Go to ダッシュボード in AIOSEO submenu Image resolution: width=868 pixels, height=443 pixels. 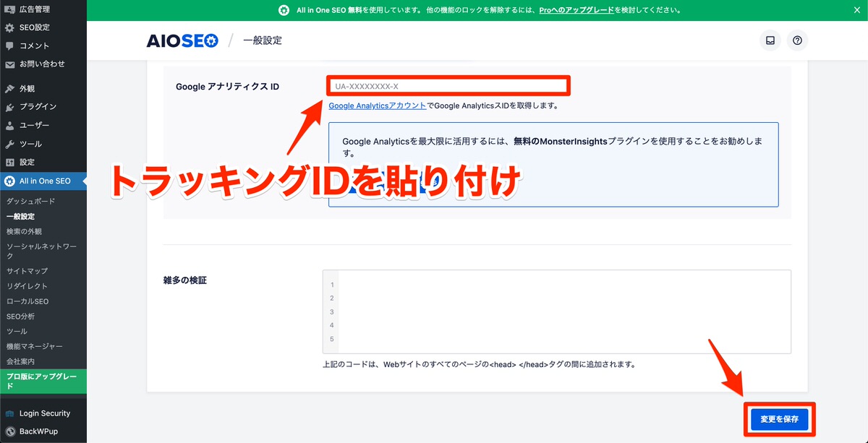pos(30,201)
